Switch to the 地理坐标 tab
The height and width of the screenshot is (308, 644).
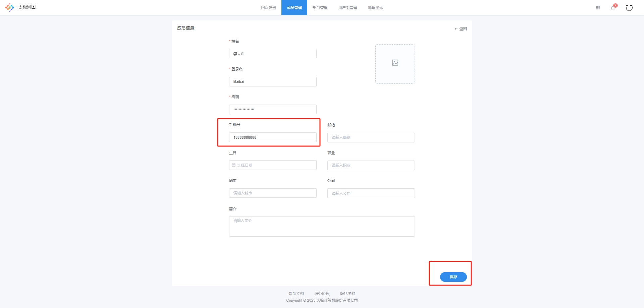coord(375,8)
